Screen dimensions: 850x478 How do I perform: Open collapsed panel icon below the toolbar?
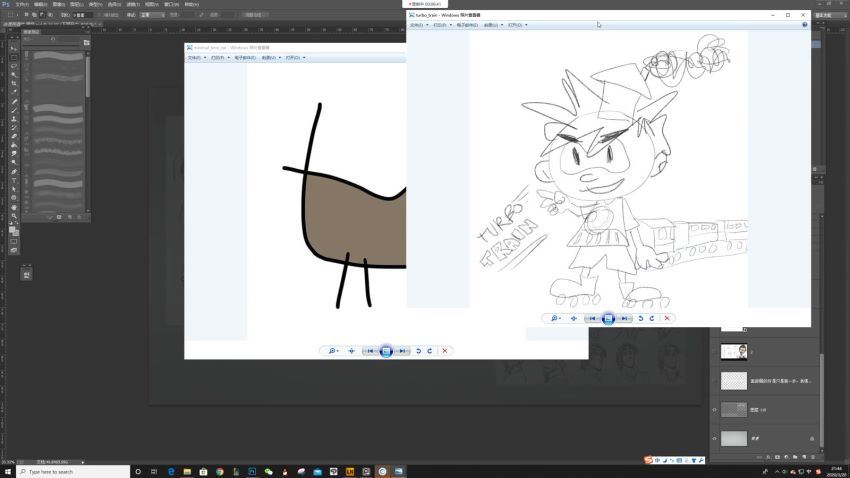(27, 275)
